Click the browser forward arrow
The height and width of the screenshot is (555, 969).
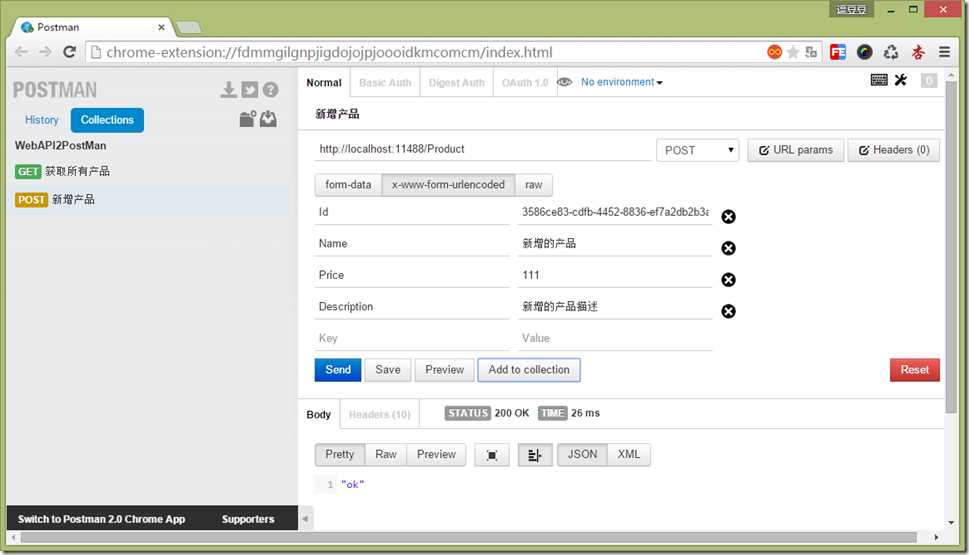pyautogui.click(x=45, y=52)
